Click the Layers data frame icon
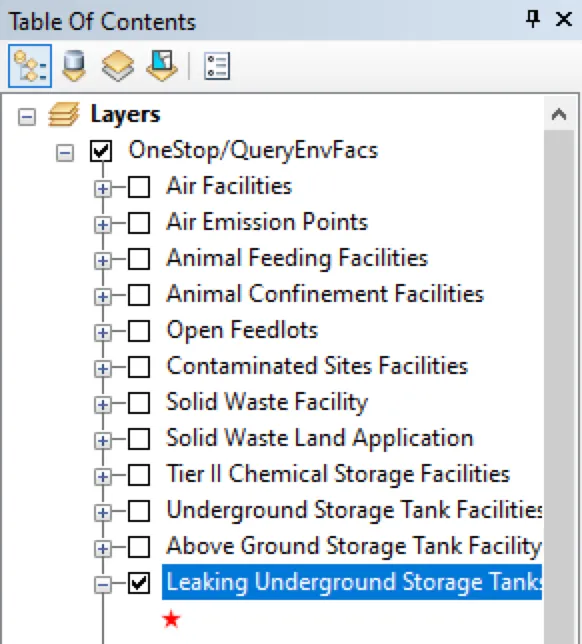 pyautogui.click(x=64, y=114)
